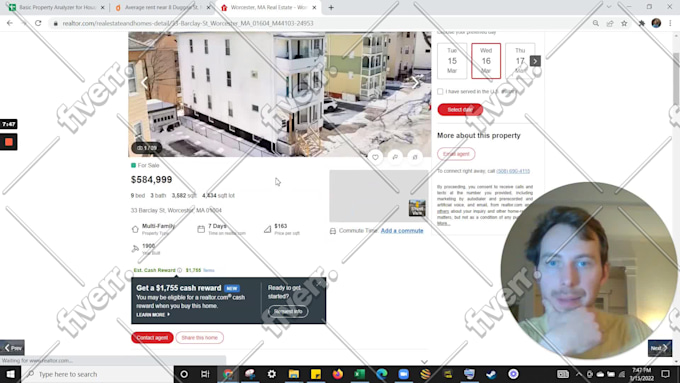Share page via address bar share icon

(610, 23)
